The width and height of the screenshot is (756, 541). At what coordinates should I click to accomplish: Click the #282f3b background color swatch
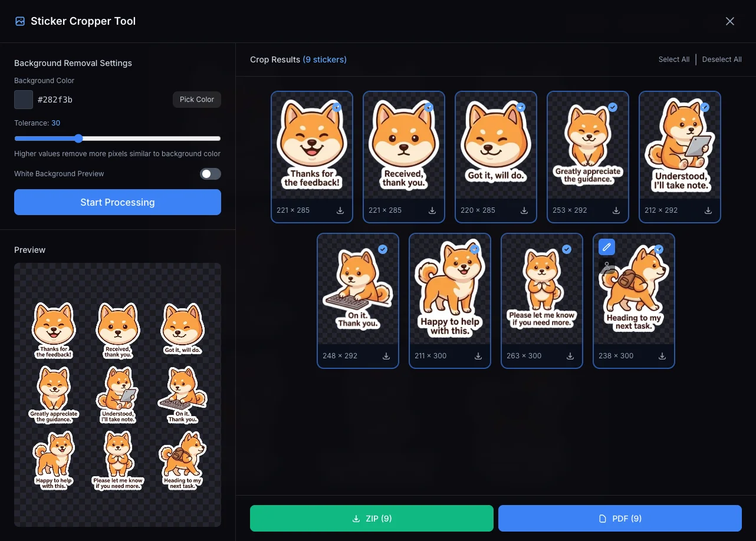(24, 100)
